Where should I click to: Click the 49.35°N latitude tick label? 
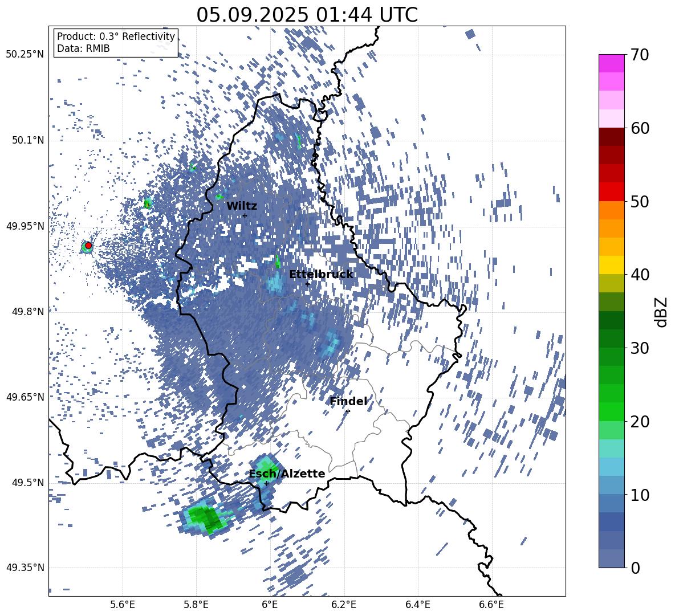(x=25, y=568)
